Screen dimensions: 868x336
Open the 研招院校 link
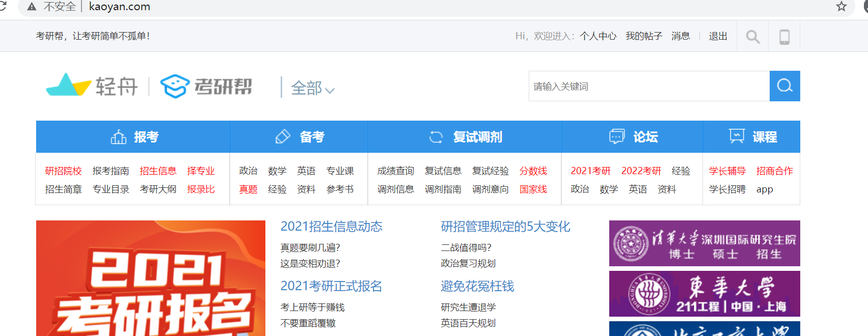click(63, 171)
